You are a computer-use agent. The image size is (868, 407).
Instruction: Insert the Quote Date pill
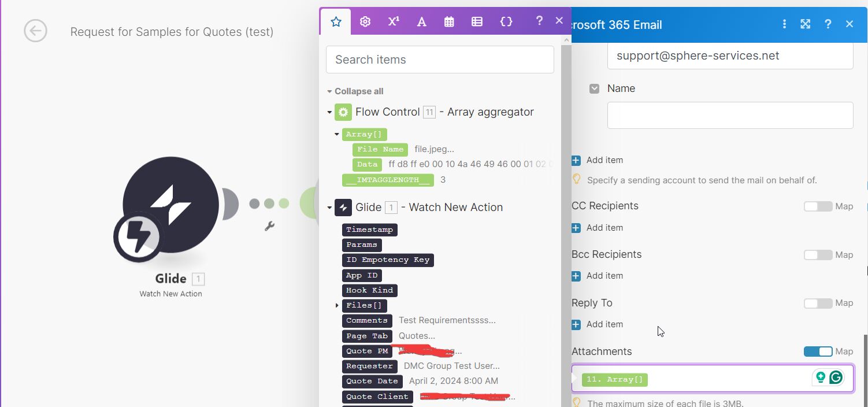click(372, 381)
